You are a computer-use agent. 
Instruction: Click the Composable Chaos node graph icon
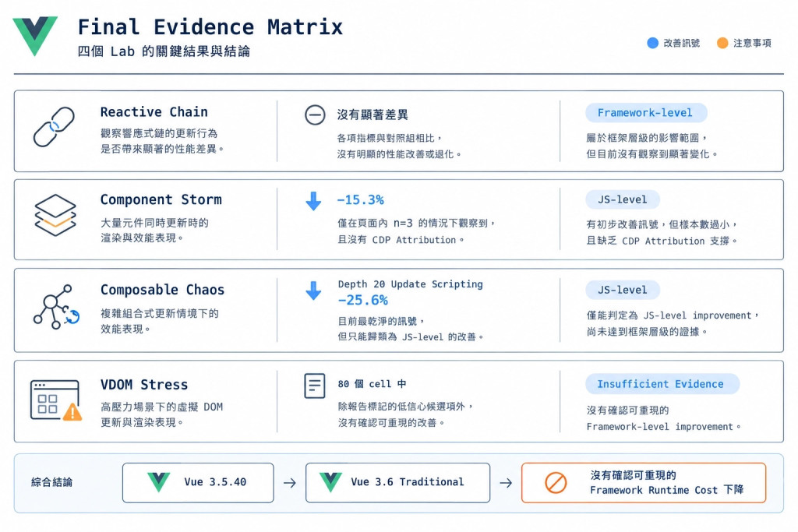tap(56, 307)
